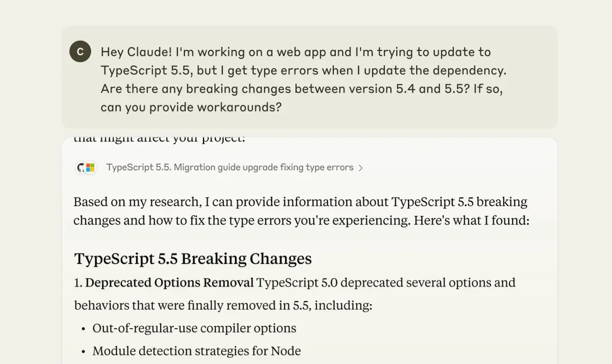Click the Deprecated Options Removal bold text
The width and height of the screenshot is (612, 364).
(x=169, y=282)
